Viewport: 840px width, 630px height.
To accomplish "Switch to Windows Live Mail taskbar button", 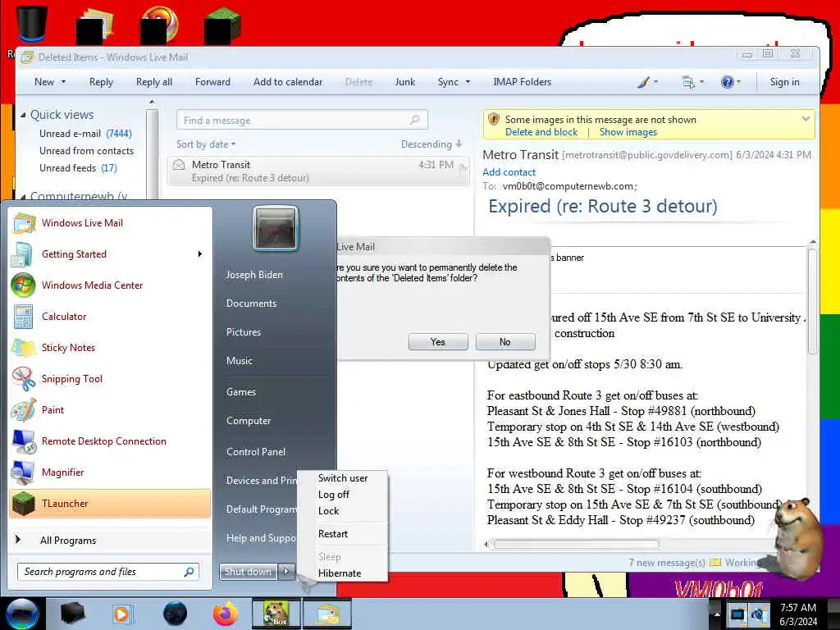I will [328, 614].
